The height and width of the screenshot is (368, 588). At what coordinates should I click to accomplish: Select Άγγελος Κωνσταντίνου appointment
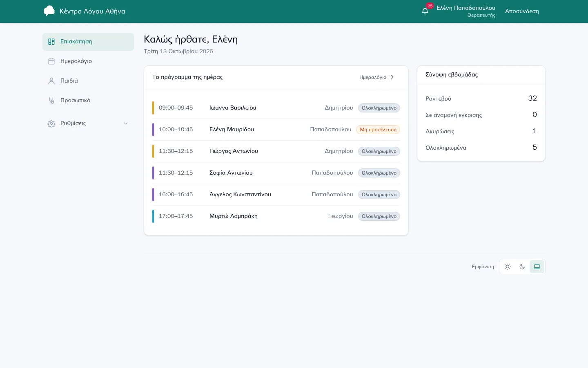276,195
